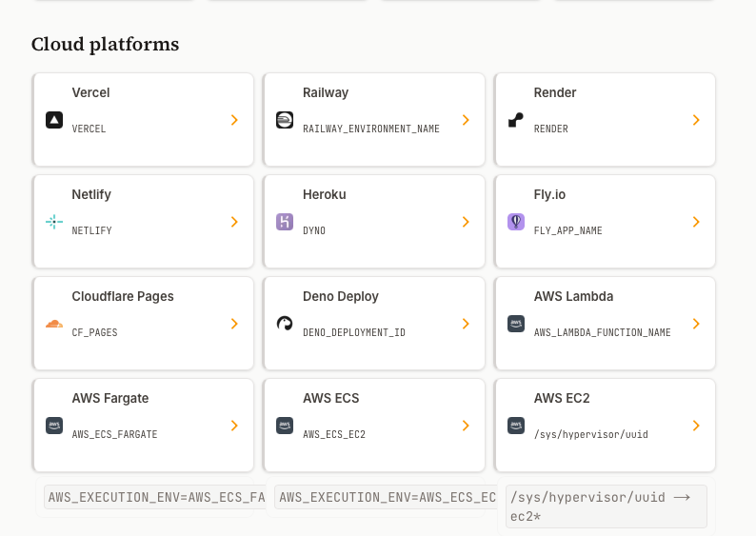Click the orange Cloudflare cloud icon
Image resolution: width=756 pixels, height=536 pixels.
click(x=54, y=324)
